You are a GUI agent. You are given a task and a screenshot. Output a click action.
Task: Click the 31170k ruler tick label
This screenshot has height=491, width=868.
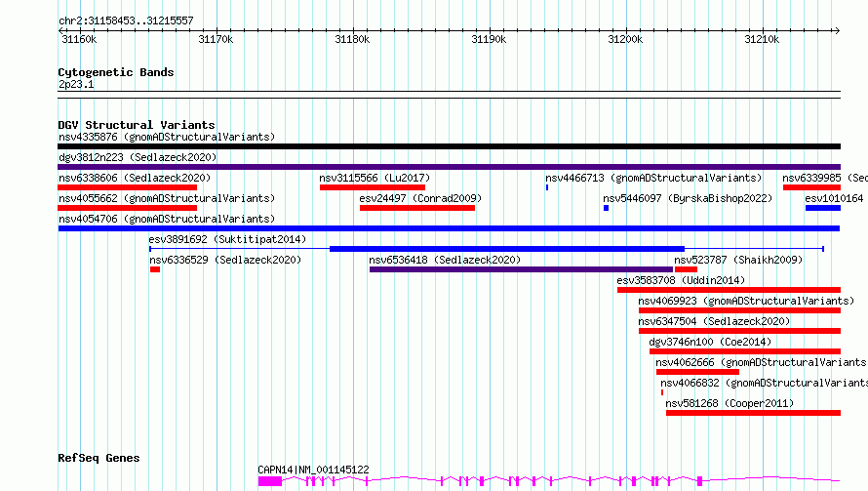pyautogui.click(x=216, y=39)
